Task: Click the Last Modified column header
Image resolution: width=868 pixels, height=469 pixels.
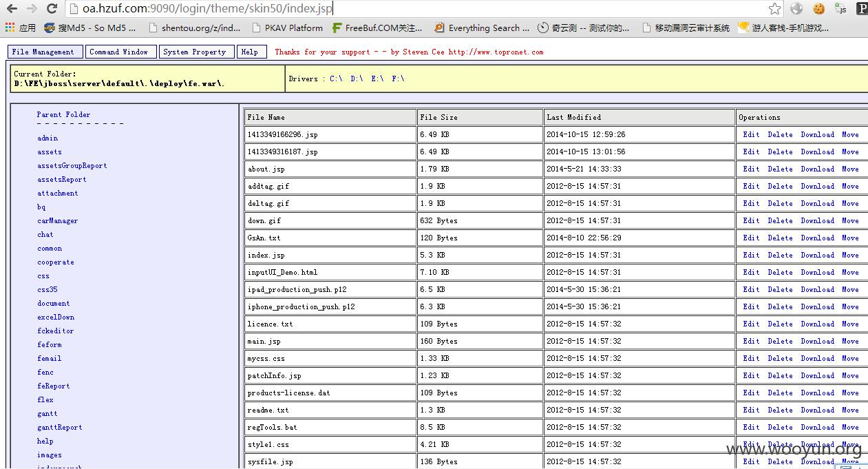Action: [x=639, y=117]
